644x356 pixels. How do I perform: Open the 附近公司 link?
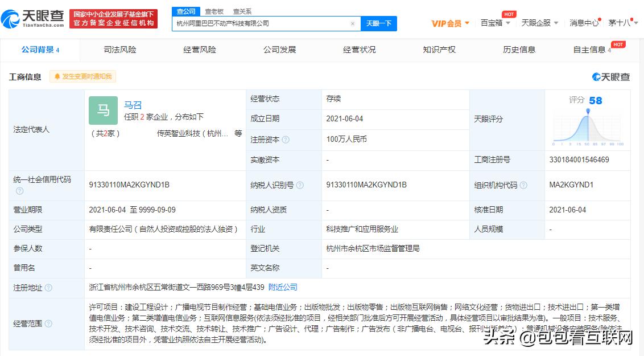pyautogui.click(x=282, y=287)
